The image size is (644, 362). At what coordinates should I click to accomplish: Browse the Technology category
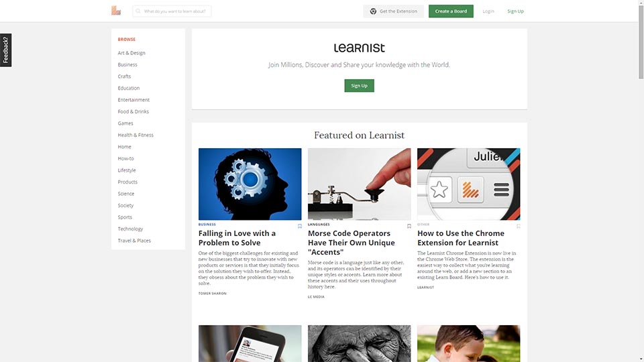tap(130, 229)
